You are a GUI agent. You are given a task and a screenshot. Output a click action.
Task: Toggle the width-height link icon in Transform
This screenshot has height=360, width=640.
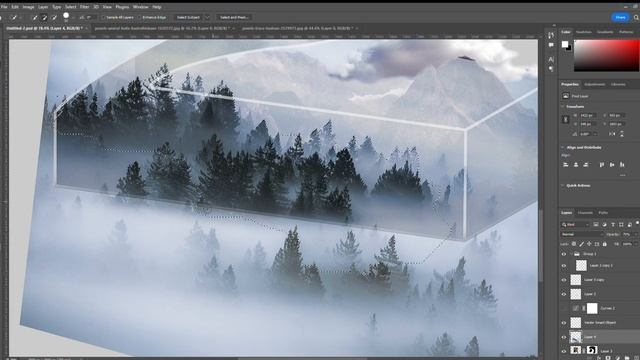[x=565, y=120]
